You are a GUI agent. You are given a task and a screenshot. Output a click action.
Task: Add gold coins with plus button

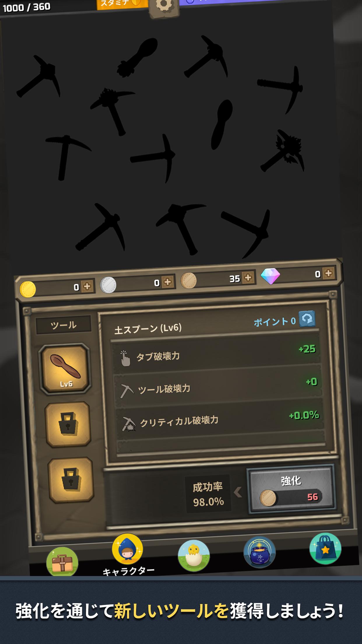click(87, 286)
